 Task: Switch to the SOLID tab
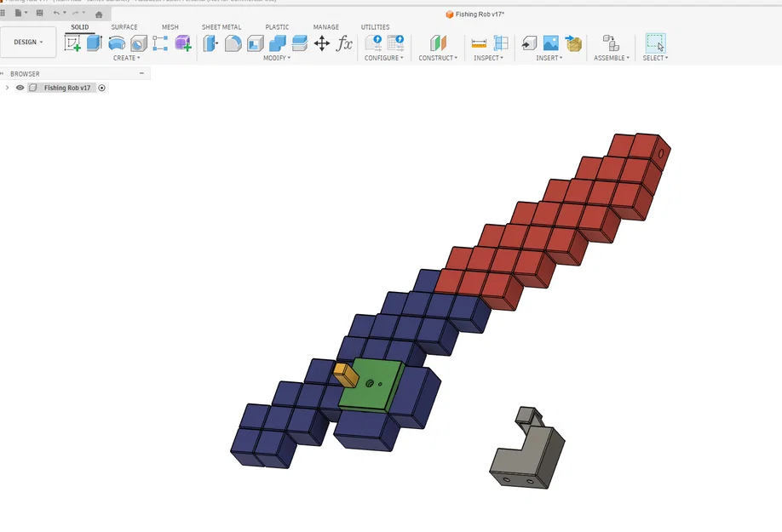80,27
